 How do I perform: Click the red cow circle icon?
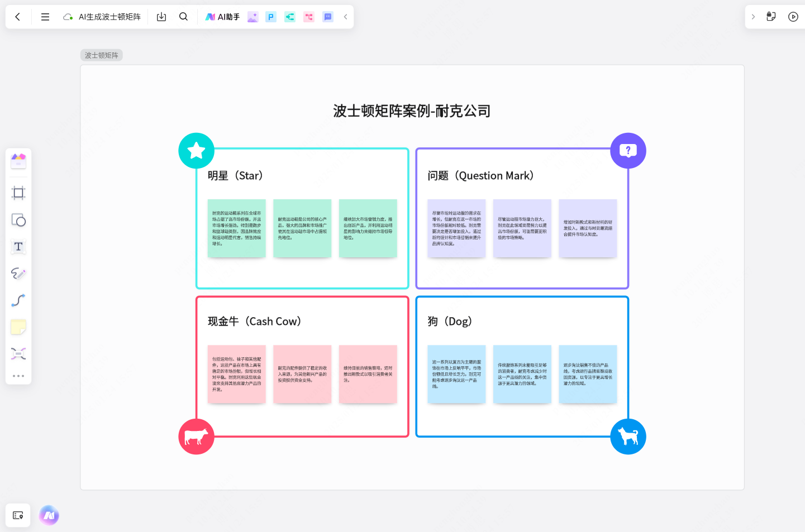[197, 437]
